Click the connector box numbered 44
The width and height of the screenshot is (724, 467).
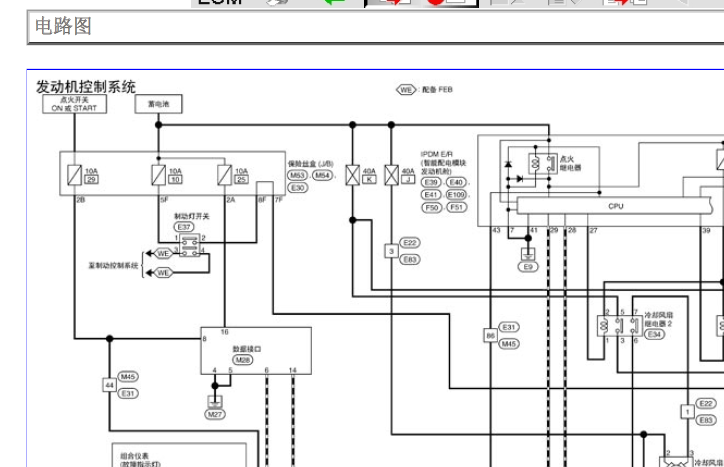(x=109, y=385)
